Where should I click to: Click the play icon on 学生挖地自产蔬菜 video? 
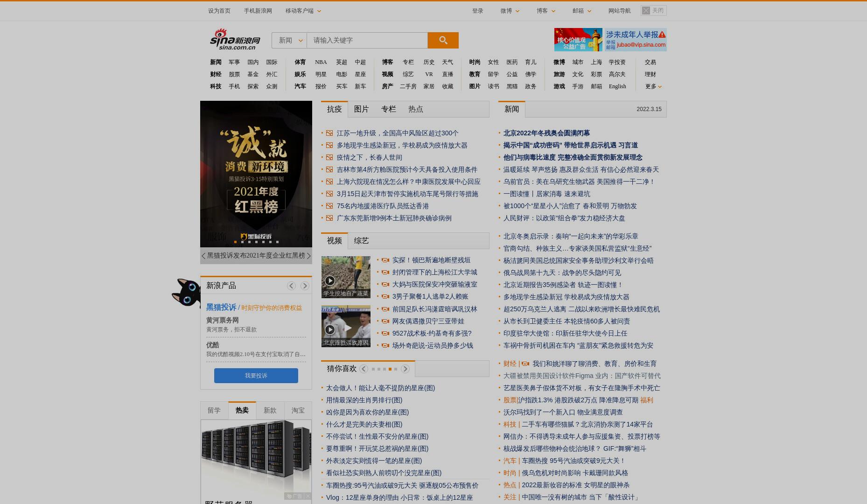(329, 280)
